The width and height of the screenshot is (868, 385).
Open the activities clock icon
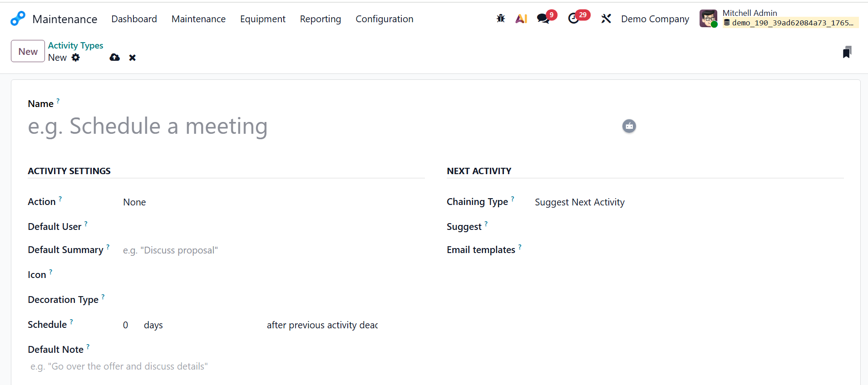coord(574,19)
